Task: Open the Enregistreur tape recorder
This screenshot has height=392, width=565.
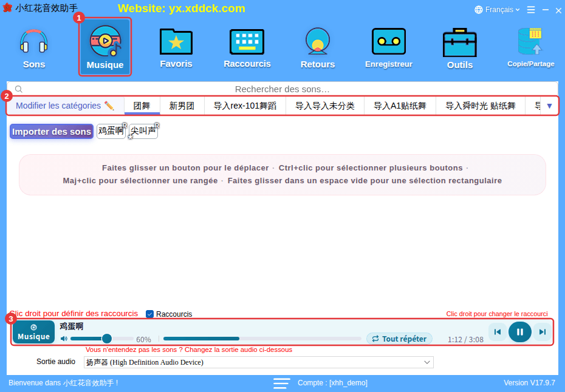Action: [389, 48]
